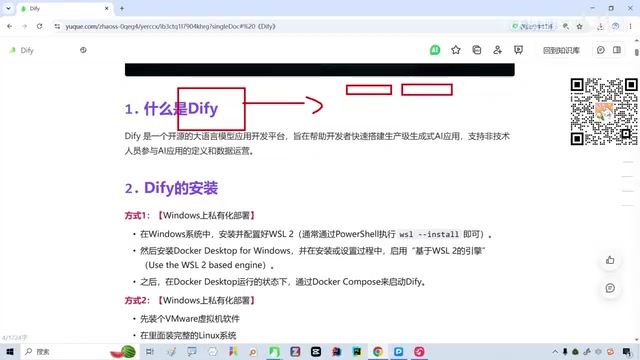Click 回到知识库 button
The width and height of the screenshot is (640, 360).
click(x=561, y=50)
